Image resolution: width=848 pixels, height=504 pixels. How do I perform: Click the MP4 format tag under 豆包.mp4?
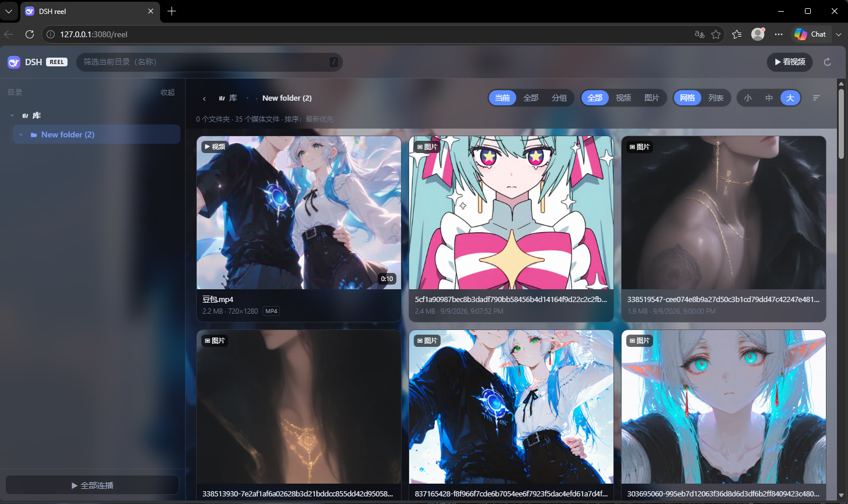(x=271, y=311)
